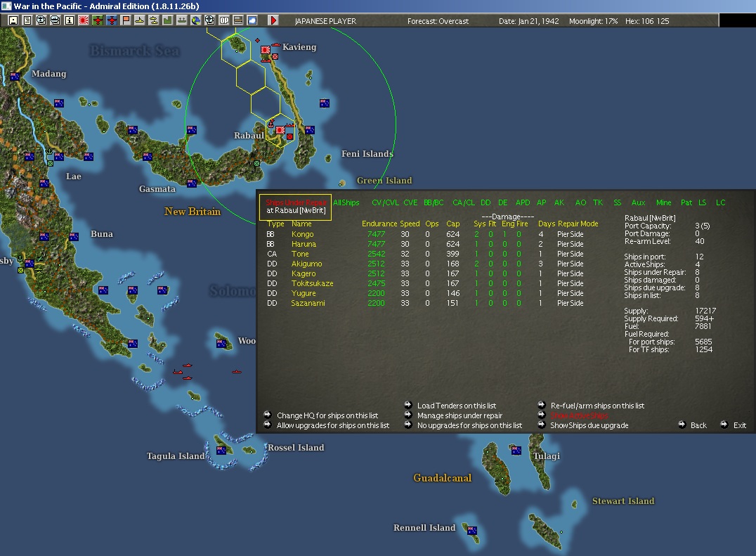The image size is (756, 556).
Task: Click the red plane on blue toolbar icon
Action: click(112, 20)
